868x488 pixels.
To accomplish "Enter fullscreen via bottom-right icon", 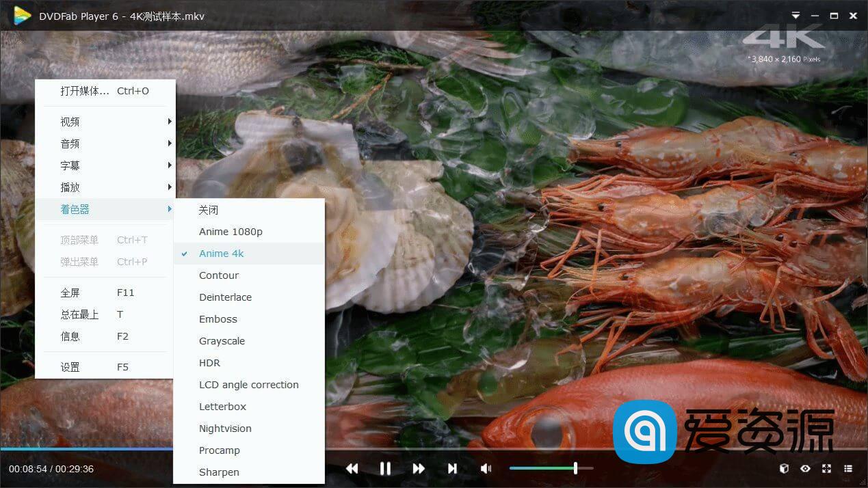I will (827, 468).
